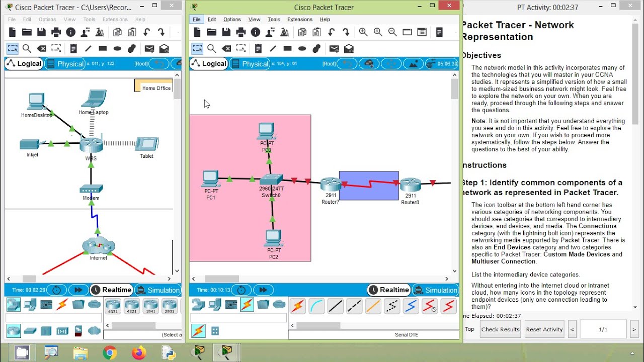Click WRS wireless router in left topology
Screen dimensions: 644x362
[91, 144]
